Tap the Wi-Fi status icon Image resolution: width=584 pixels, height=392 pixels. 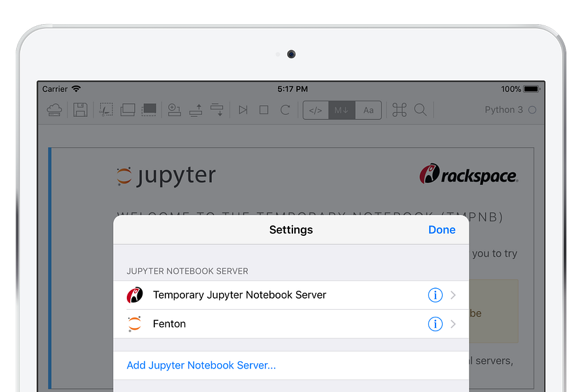click(x=76, y=89)
